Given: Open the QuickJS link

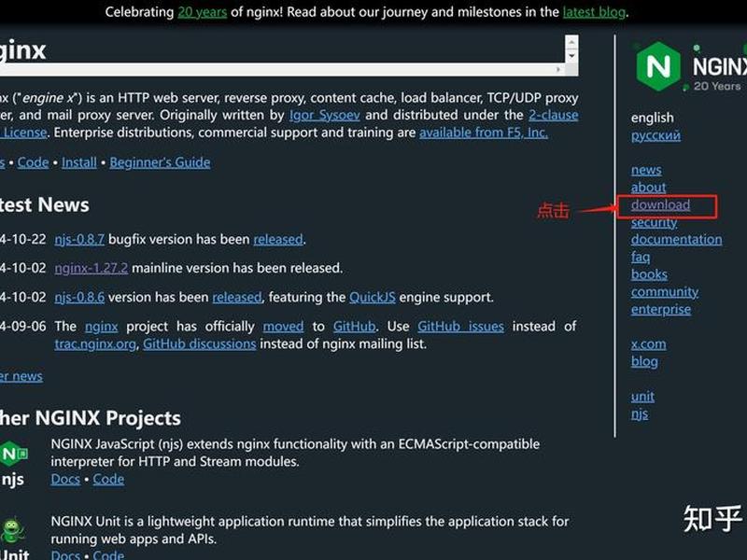Looking at the screenshot, I should tap(373, 297).
